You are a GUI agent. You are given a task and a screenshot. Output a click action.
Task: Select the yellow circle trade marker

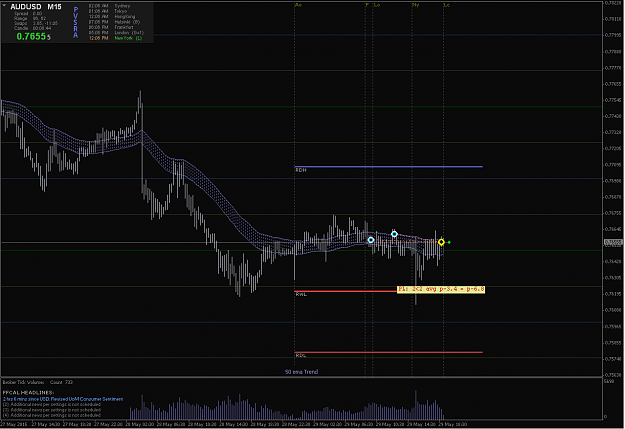(x=441, y=242)
